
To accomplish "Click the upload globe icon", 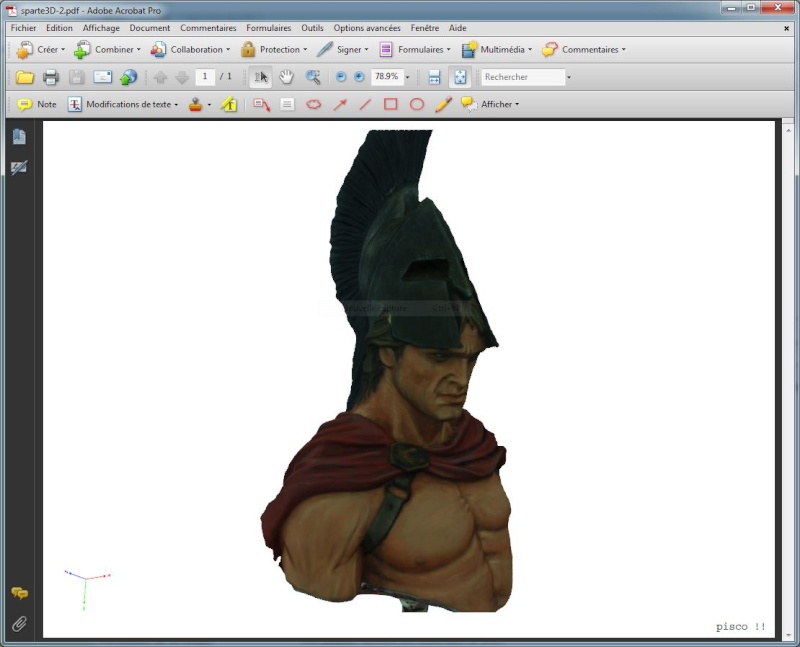I will [129, 77].
